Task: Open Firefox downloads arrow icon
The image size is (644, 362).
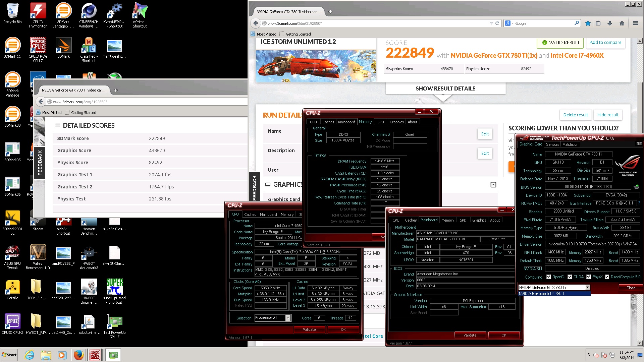Action: (610, 23)
